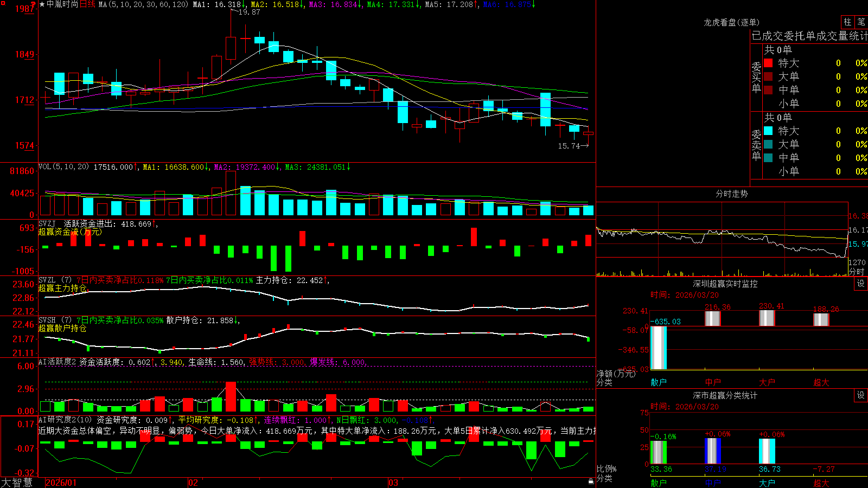Viewport: 868px width, 488px height.
Task: Click the AI活跃度2 indicator label
Action: 57,362
